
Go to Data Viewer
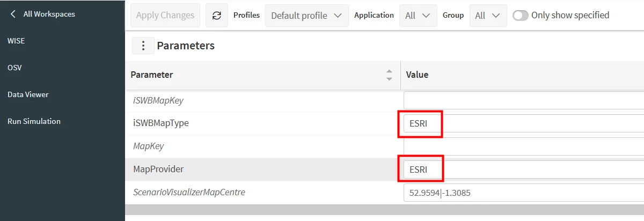(x=28, y=94)
